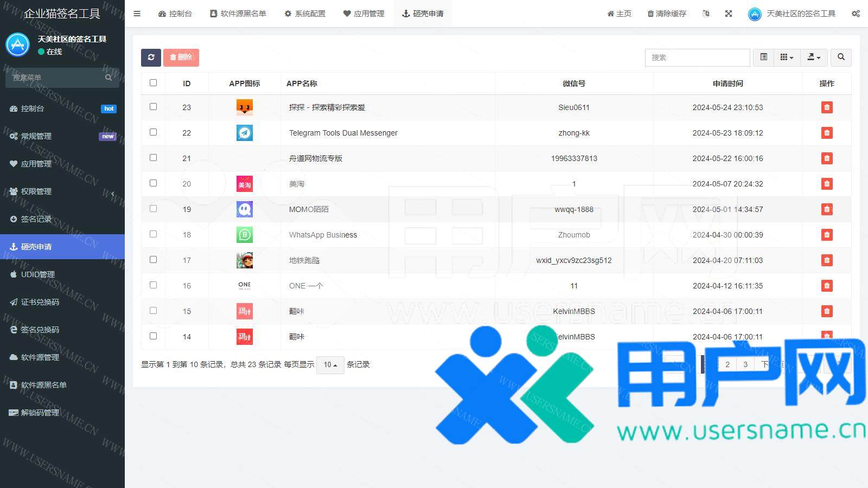The image size is (868, 488).
Task: Select checkbox for WhatsApp Business row
Action: 153,234
